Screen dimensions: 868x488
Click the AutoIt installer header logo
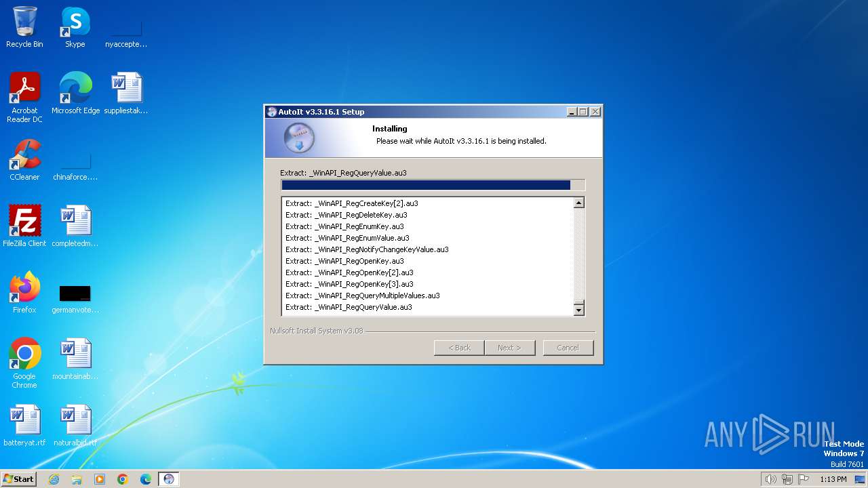coord(299,138)
